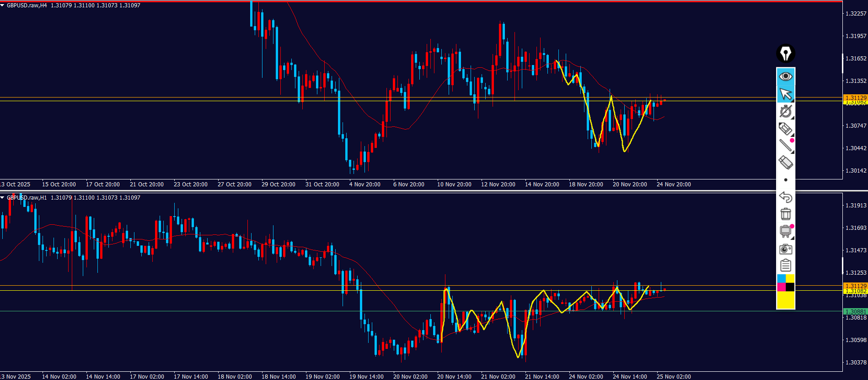Toggle annotation visibility with the eye icon

tap(786, 76)
